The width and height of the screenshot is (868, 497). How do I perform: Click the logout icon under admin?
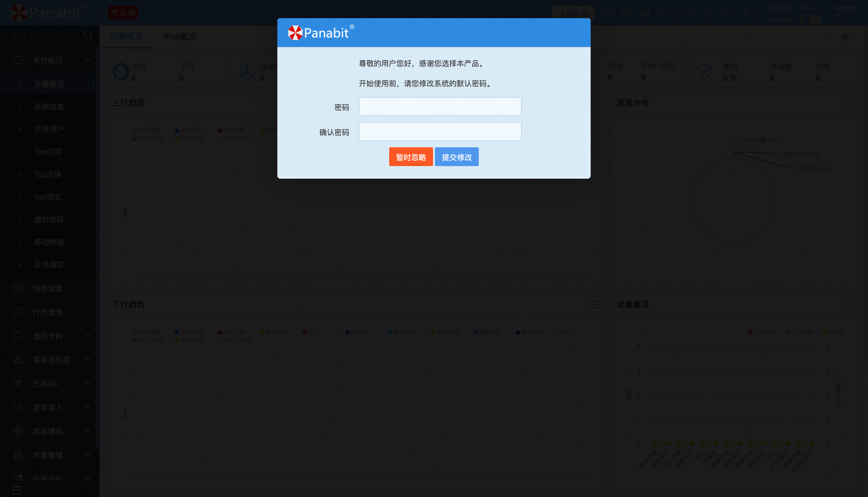(840, 19)
